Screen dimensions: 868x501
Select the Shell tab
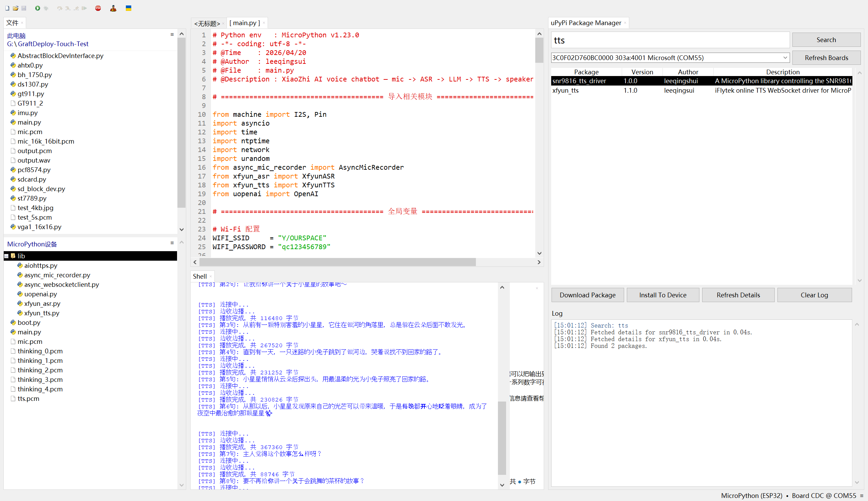(200, 276)
